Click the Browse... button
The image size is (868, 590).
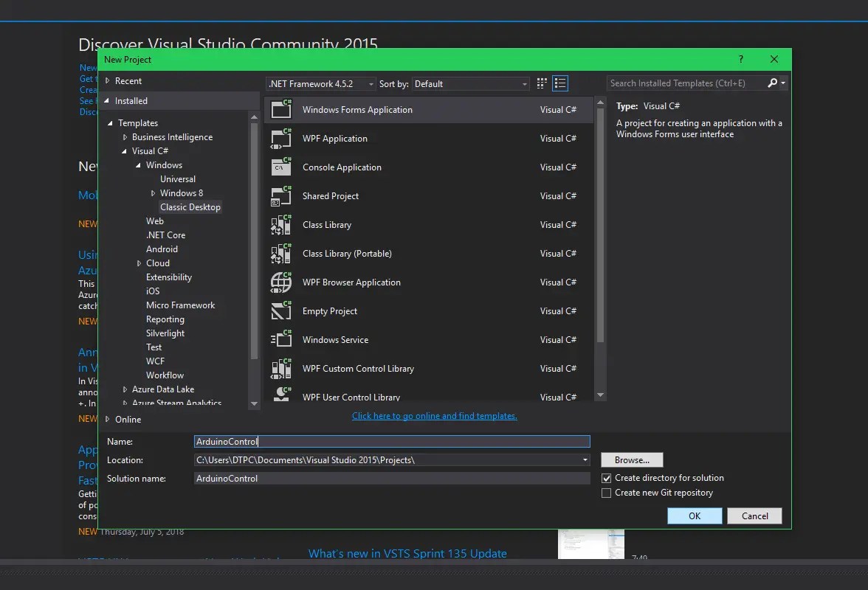(x=632, y=459)
